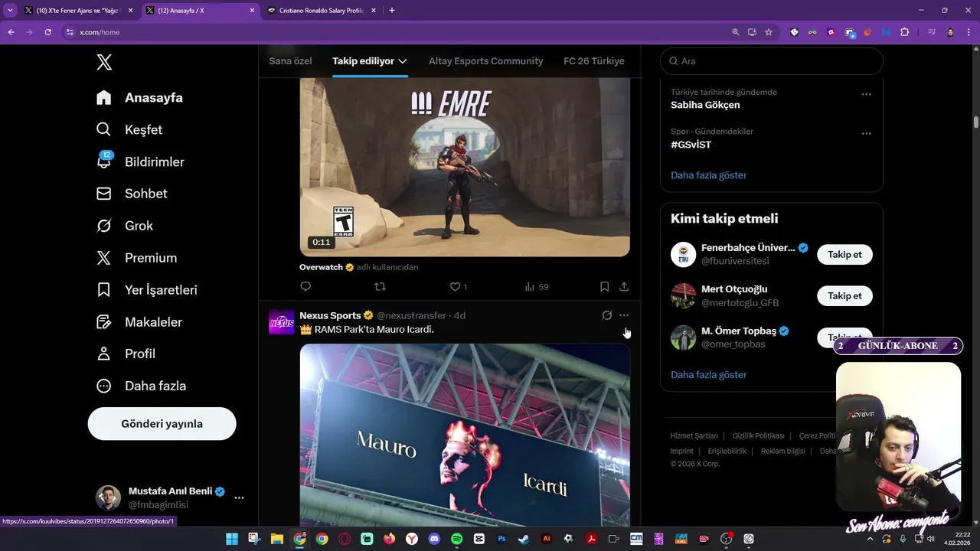Viewport: 980px width, 551px height.
Task: Open the #GSvİST trending topic
Action: (691, 145)
